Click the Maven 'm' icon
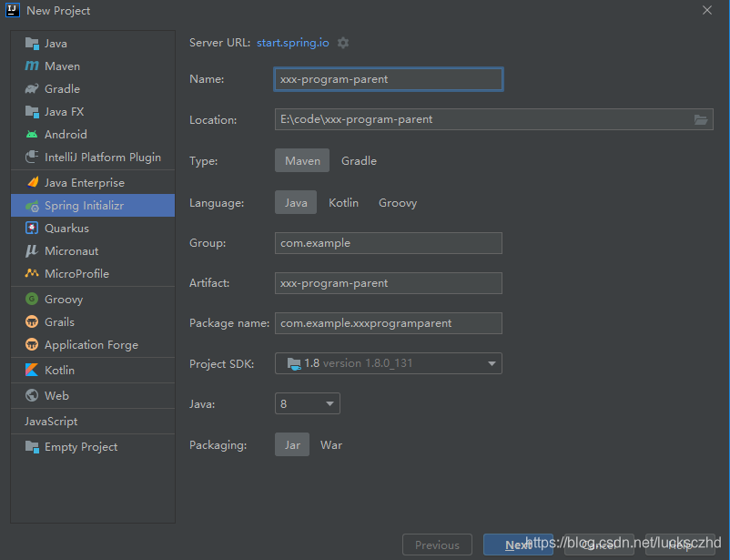730x560 pixels. pos(32,66)
